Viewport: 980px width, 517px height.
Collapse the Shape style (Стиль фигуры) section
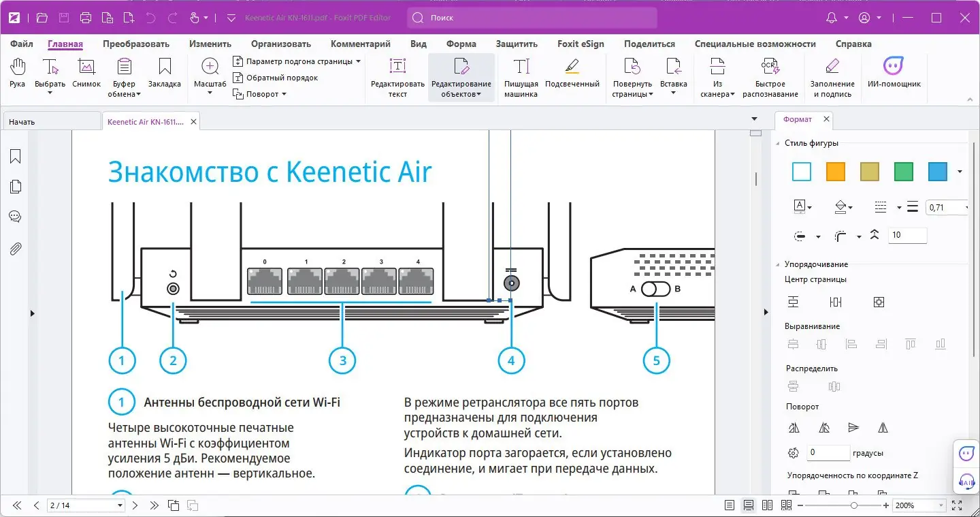click(779, 143)
